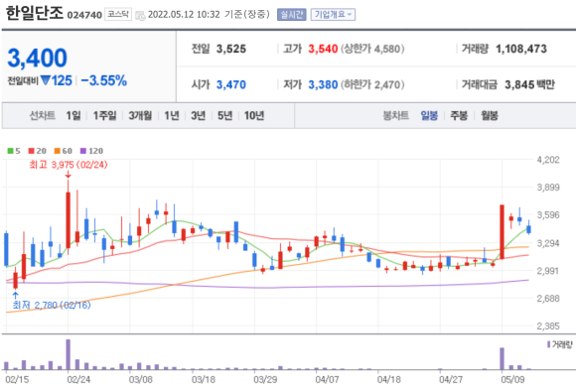Click the down triangle icon next to 125
This screenshot has height=392, width=576.
(x=45, y=80)
